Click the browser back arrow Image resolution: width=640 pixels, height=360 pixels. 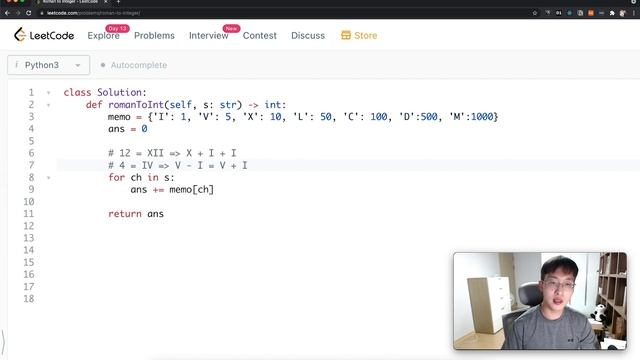pos(7,13)
